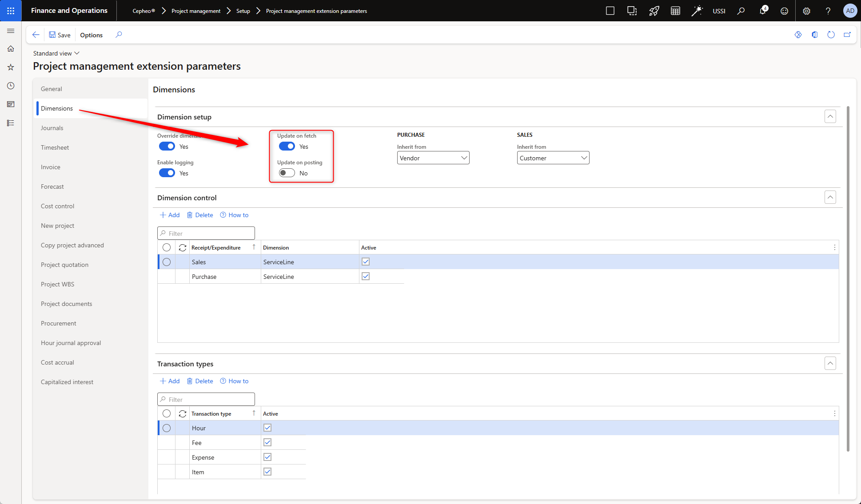Open the settings gear icon
861x504 pixels.
[806, 11]
